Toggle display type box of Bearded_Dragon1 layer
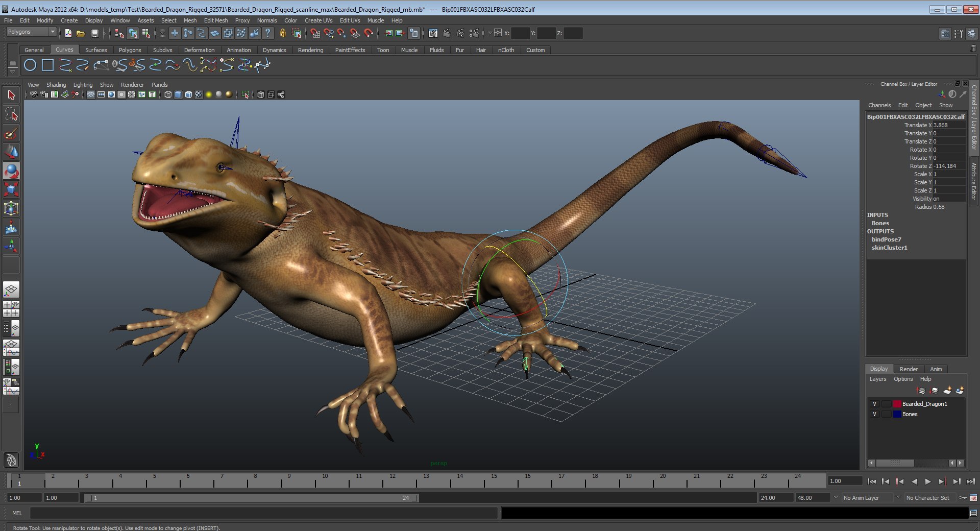980x531 pixels. click(886, 404)
